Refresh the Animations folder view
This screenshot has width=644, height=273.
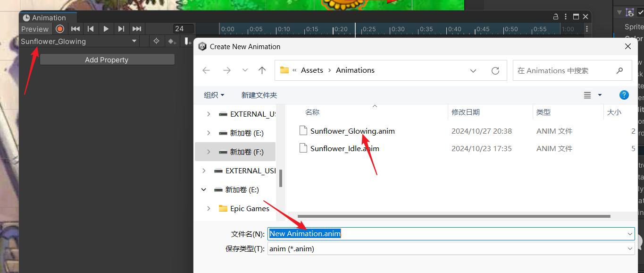click(x=495, y=70)
